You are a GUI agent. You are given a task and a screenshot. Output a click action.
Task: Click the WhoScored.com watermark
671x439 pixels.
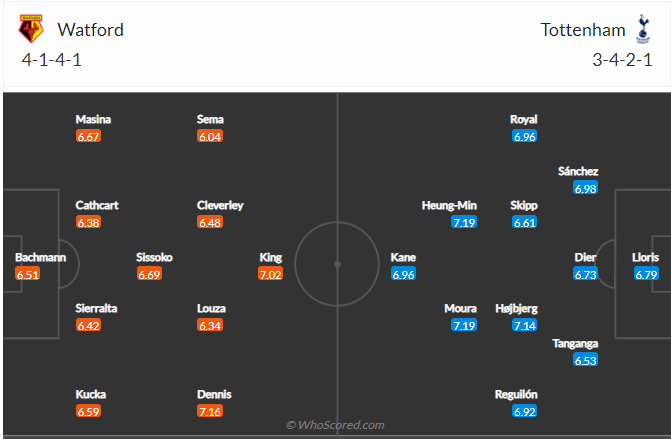click(x=335, y=425)
